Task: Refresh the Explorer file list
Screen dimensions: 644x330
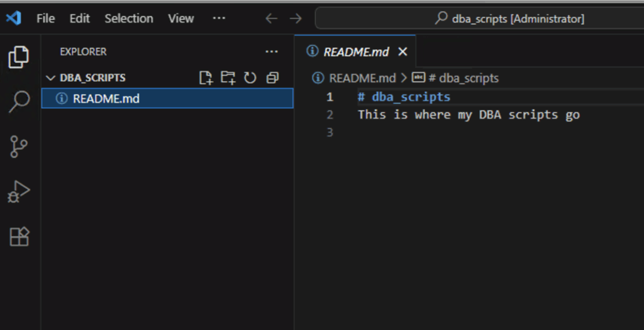Action: pos(250,78)
